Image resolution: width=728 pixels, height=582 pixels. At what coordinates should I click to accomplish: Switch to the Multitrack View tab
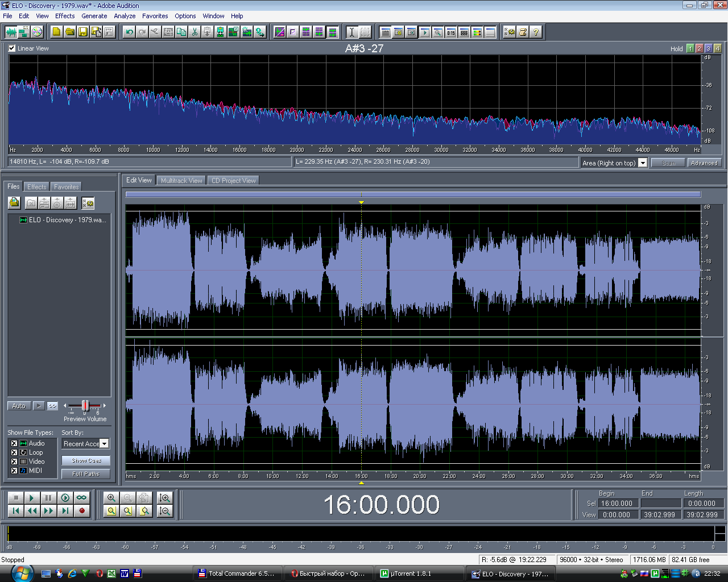coord(181,181)
